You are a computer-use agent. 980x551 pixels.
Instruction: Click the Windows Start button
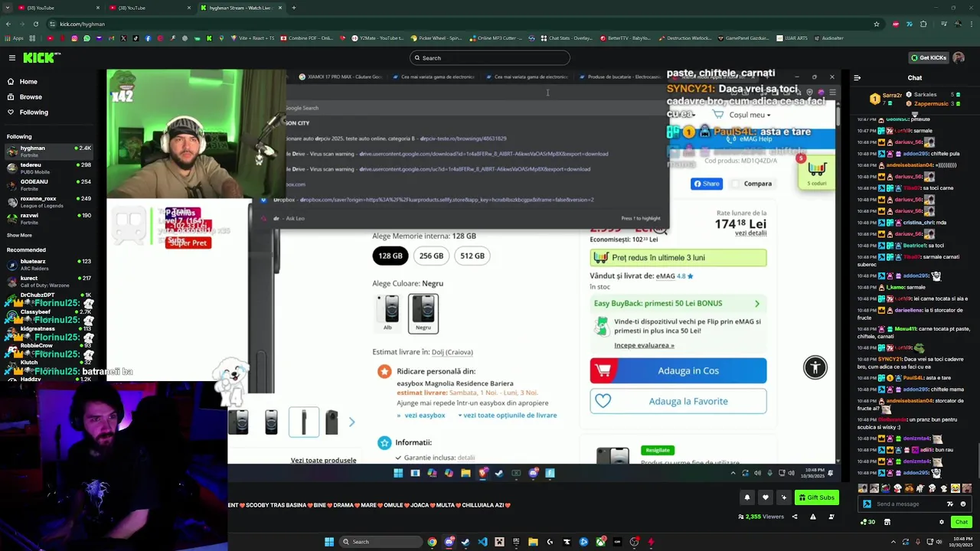[329, 542]
